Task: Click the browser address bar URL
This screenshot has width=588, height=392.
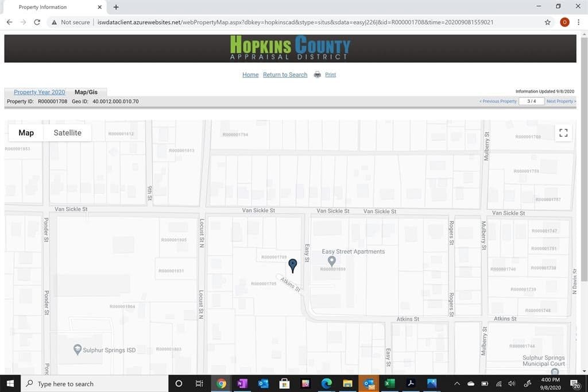Action: click(x=295, y=22)
